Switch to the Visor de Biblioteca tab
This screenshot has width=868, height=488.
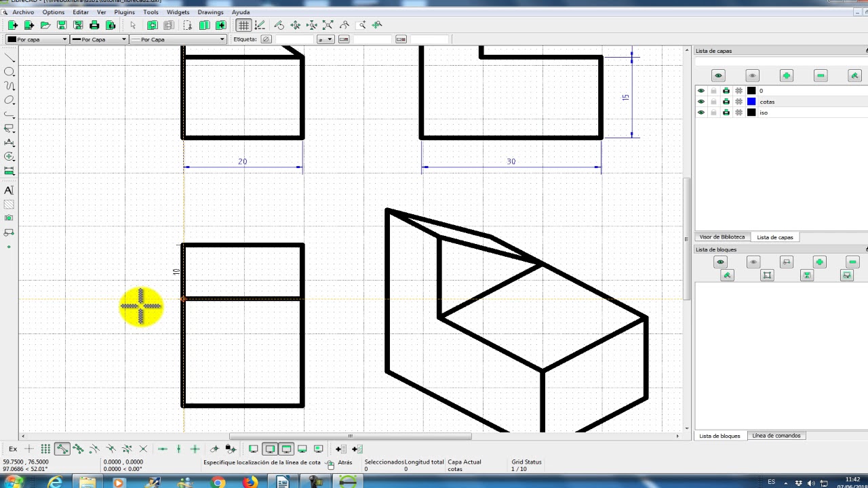click(722, 237)
